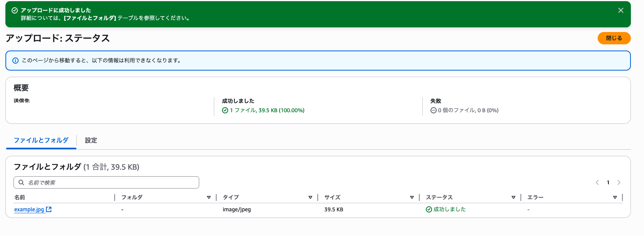This screenshot has height=236, width=644.
Task: Open the example.jpg file link
Action: [29, 209]
